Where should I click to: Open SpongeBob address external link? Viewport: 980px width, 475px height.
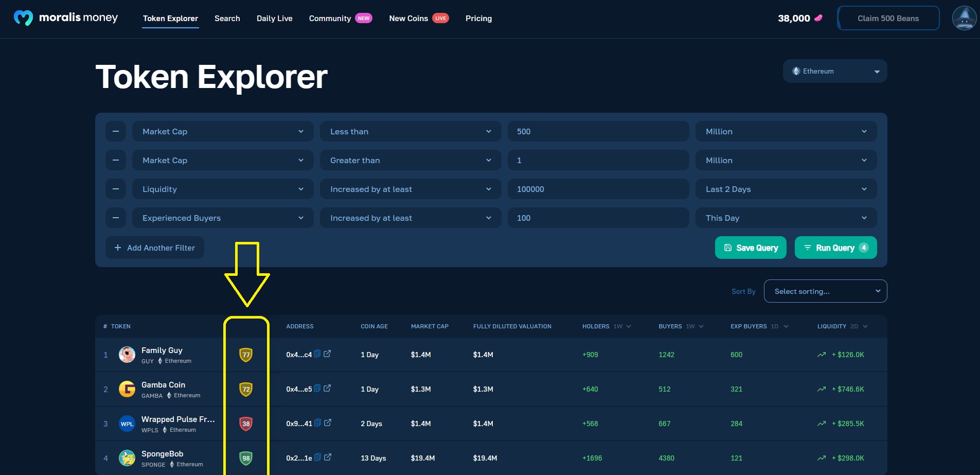click(328, 457)
